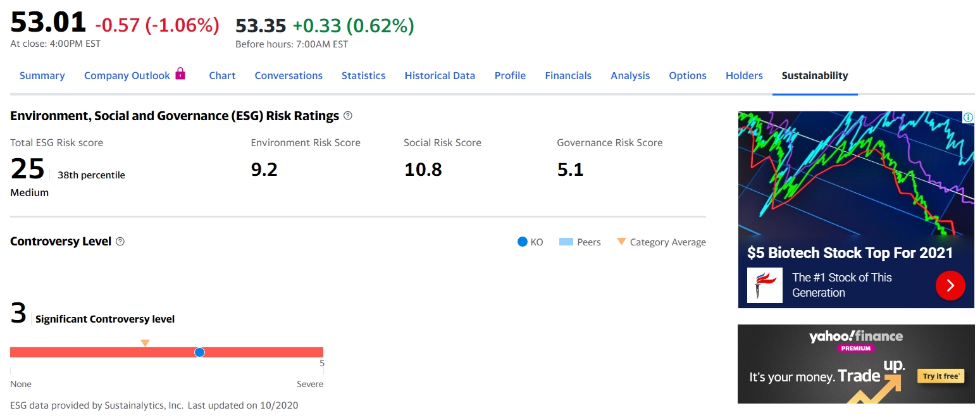Click the ESG Risk Ratings help icon
The width and height of the screenshot is (980, 420).
coord(347,116)
